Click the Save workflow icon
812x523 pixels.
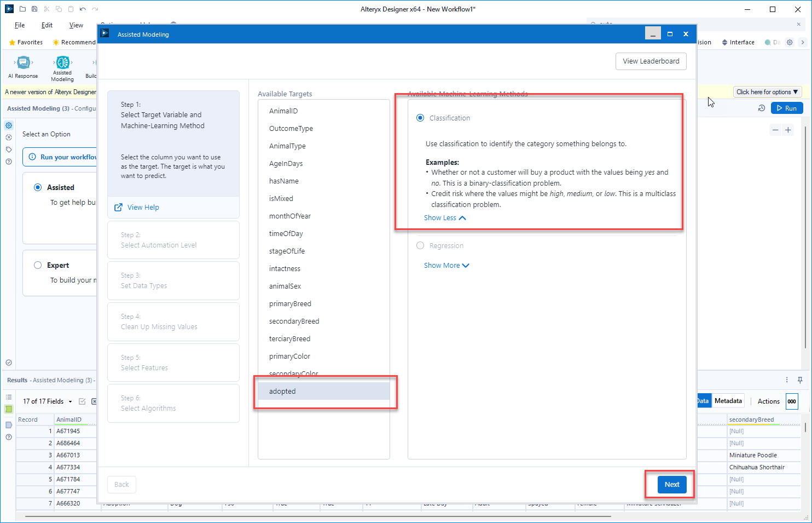[x=34, y=9]
